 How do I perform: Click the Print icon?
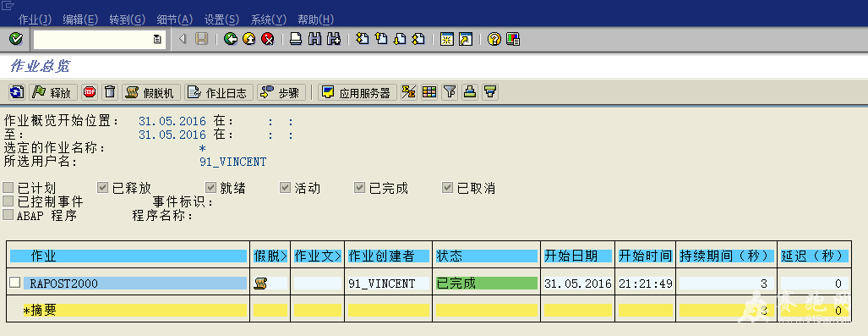pos(296,40)
